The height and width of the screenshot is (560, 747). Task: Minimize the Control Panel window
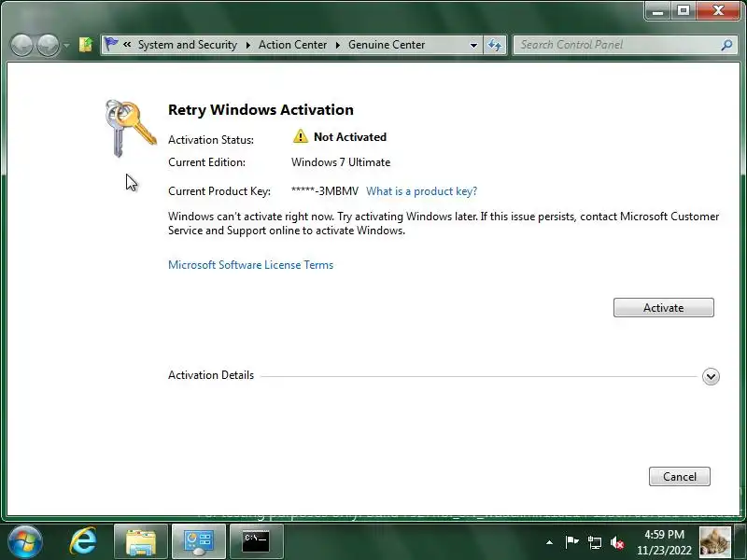point(658,10)
